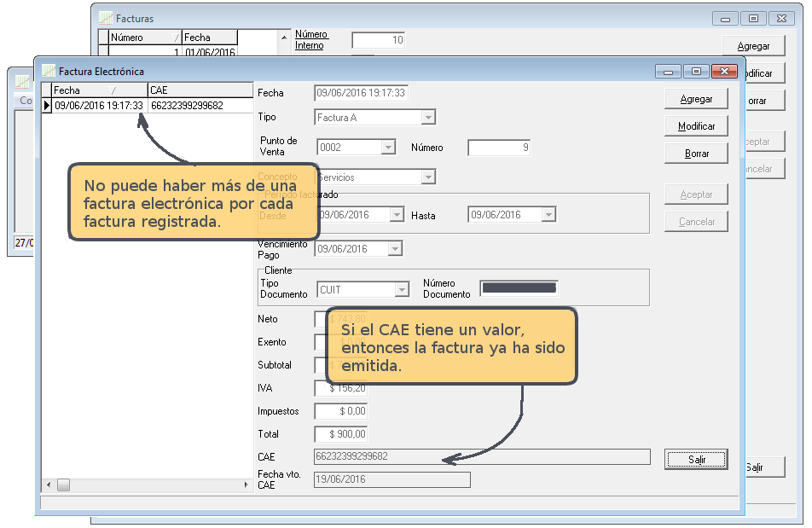The image size is (812, 528).
Task: Click the Total amount field
Action: (341, 434)
